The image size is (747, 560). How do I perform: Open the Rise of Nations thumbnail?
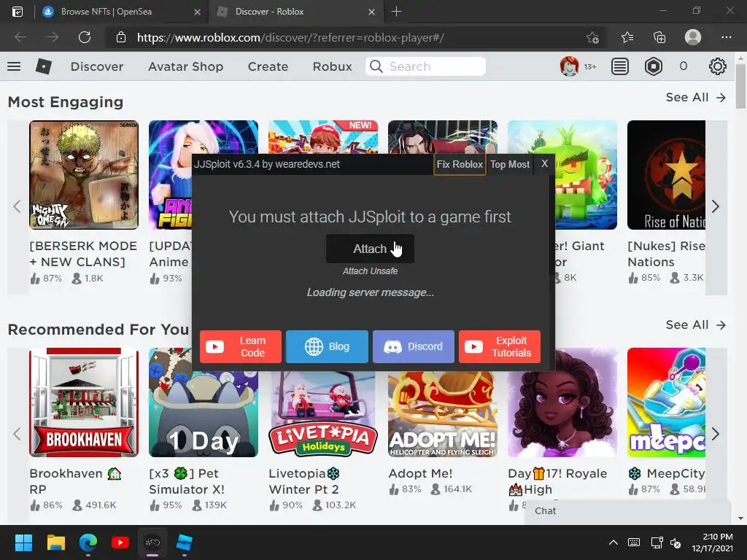tap(666, 175)
